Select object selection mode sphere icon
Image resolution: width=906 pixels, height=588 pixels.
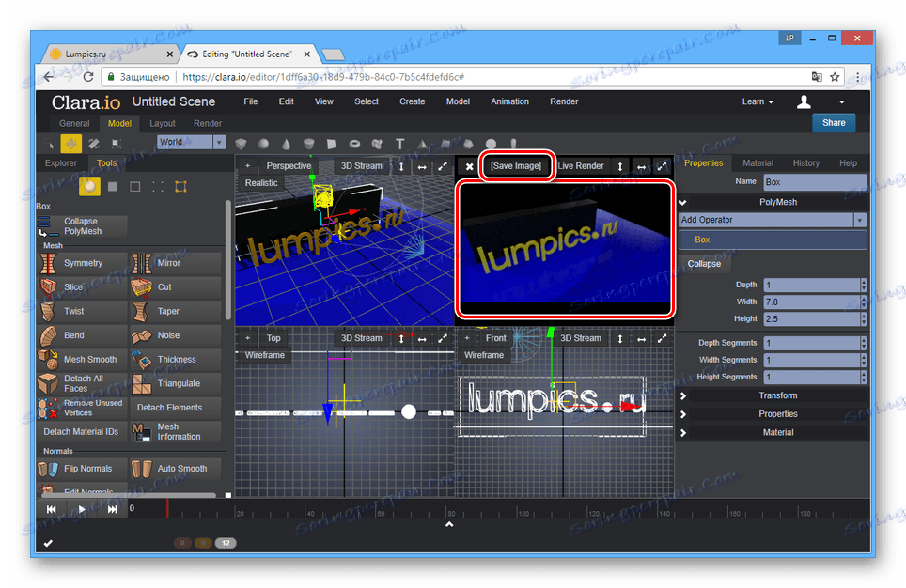(x=89, y=187)
